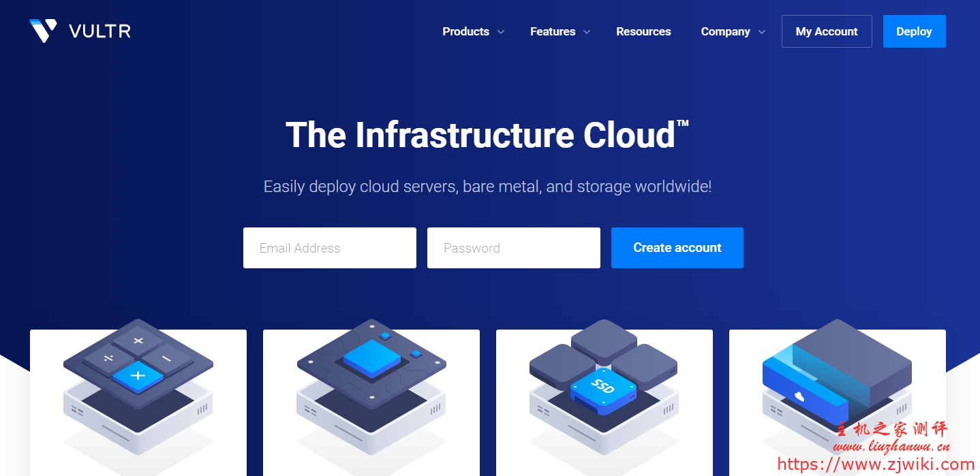This screenshot has height=476, width=980.
Task: Expand the Company dropdown chevron
Action: [x=762, y=32]
